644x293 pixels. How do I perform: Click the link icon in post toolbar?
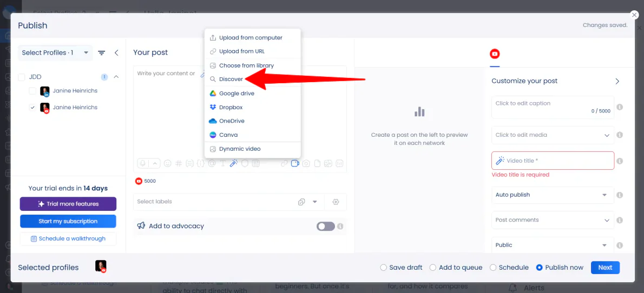point(284,163)
